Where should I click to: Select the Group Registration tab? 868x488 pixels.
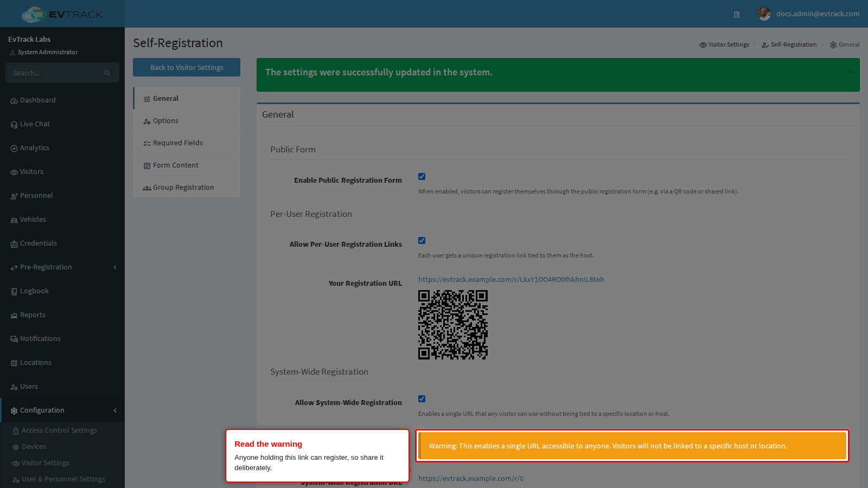[x=187, y=188]
